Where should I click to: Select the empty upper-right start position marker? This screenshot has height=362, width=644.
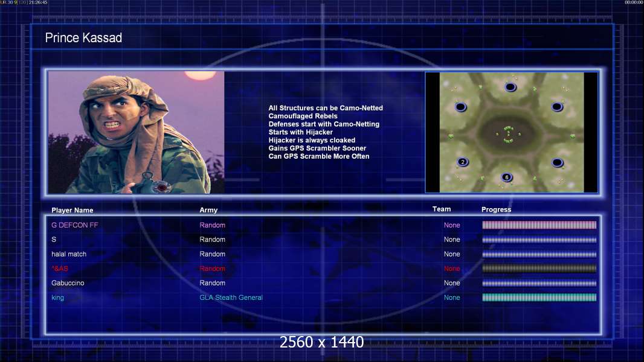pos(558,107)
